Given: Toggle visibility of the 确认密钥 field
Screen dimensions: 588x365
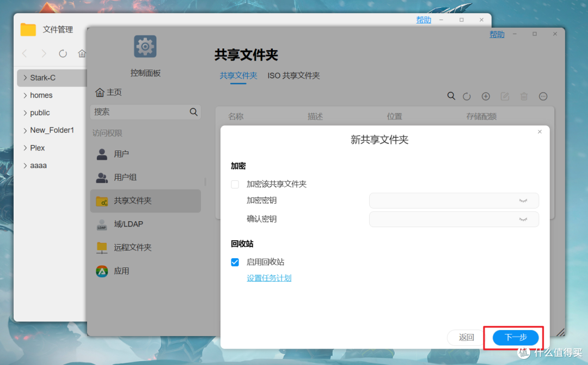Looking at the screenshot, I should [x=523, y=220].
